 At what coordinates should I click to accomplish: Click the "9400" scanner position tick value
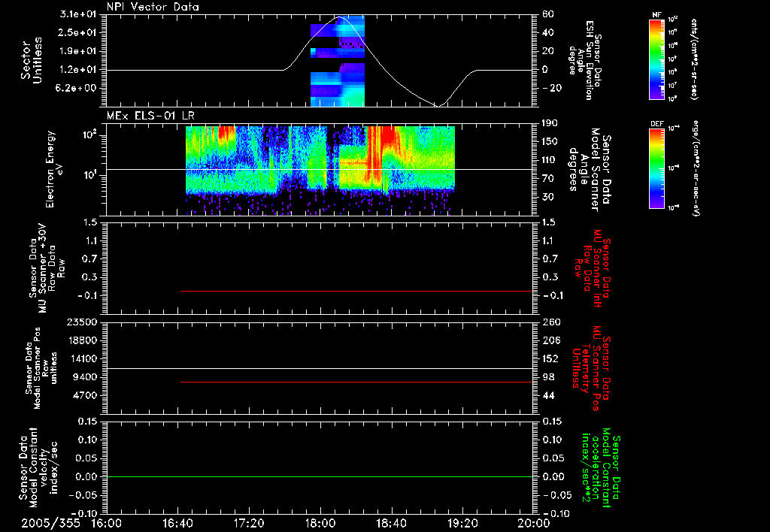tap(85, 377)
